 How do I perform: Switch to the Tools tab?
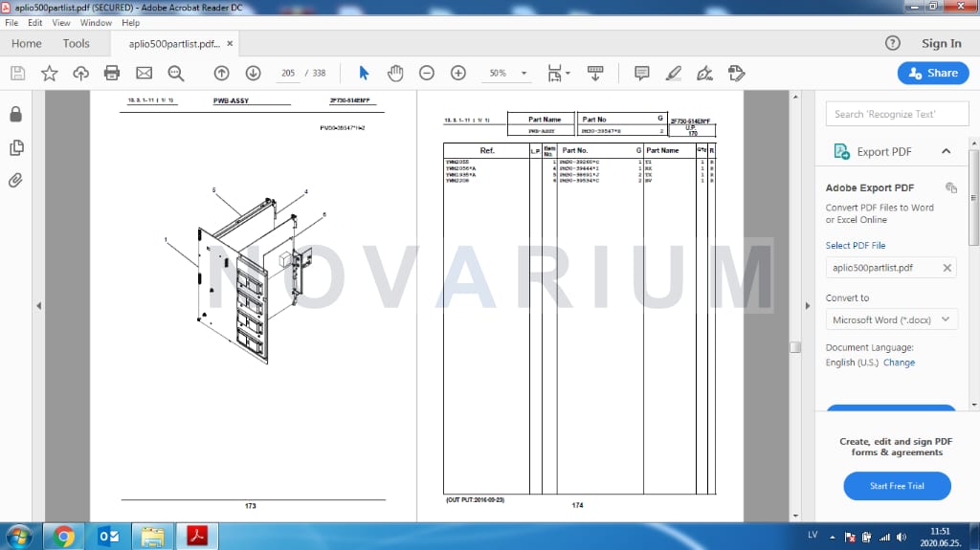[77, 43]
